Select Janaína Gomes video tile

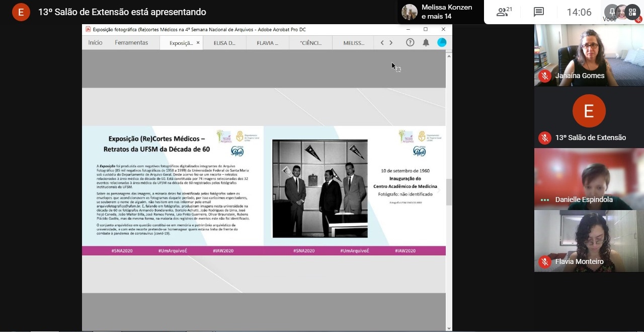point(589,55)
